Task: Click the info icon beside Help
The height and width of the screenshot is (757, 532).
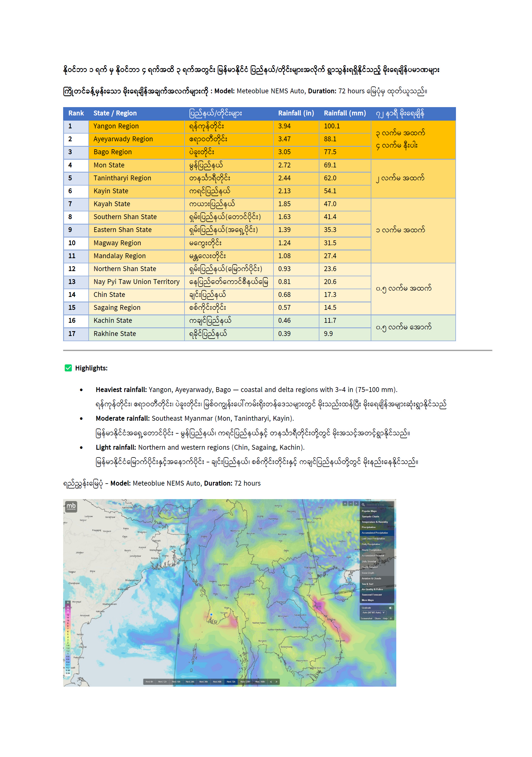Action: tap(391, 619)
